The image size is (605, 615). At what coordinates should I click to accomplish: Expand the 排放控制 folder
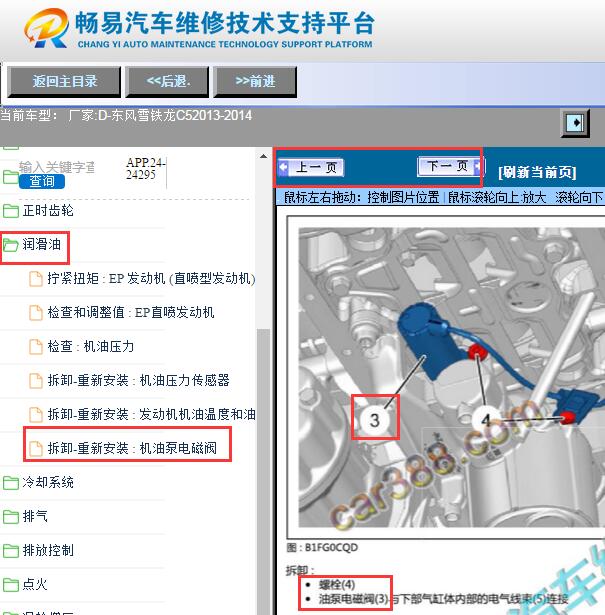pos(48,550)
